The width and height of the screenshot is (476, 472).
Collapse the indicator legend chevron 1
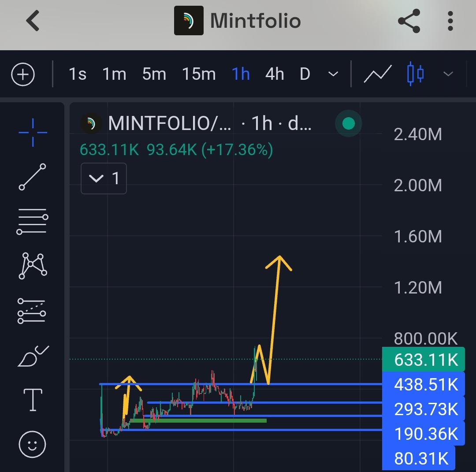[x=104, y=178]
